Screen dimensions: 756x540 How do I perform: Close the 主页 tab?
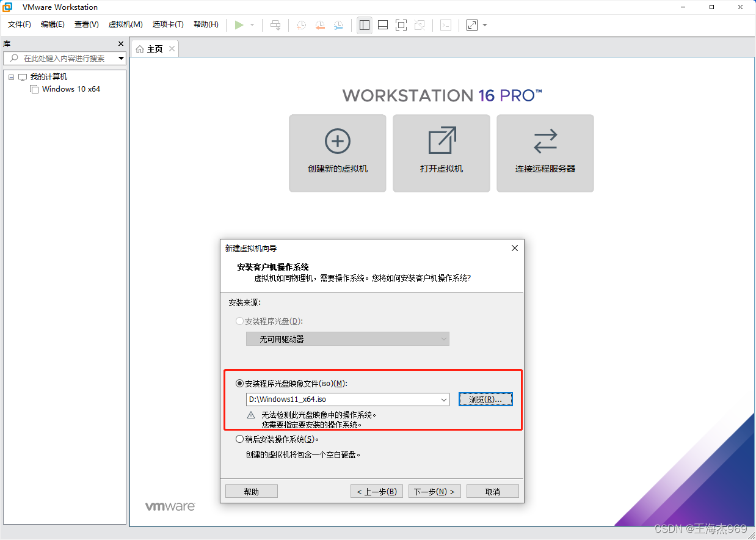[172, 49]
